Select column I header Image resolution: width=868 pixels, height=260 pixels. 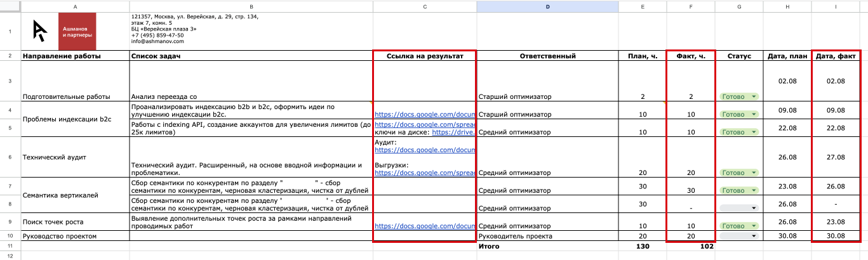tap(836, 6)
